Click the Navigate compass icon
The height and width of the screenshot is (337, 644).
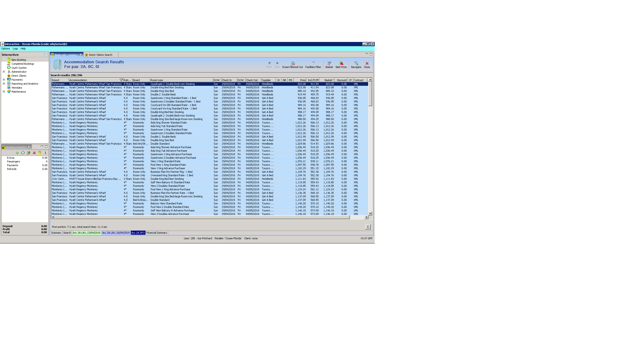point(356,64)
